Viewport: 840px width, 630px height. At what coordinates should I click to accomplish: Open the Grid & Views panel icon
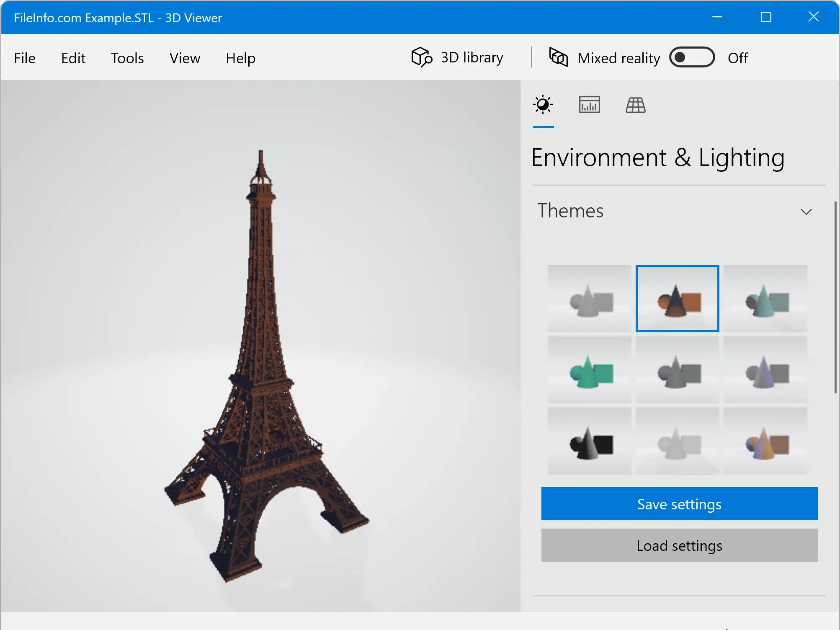[x=635, y=105]
